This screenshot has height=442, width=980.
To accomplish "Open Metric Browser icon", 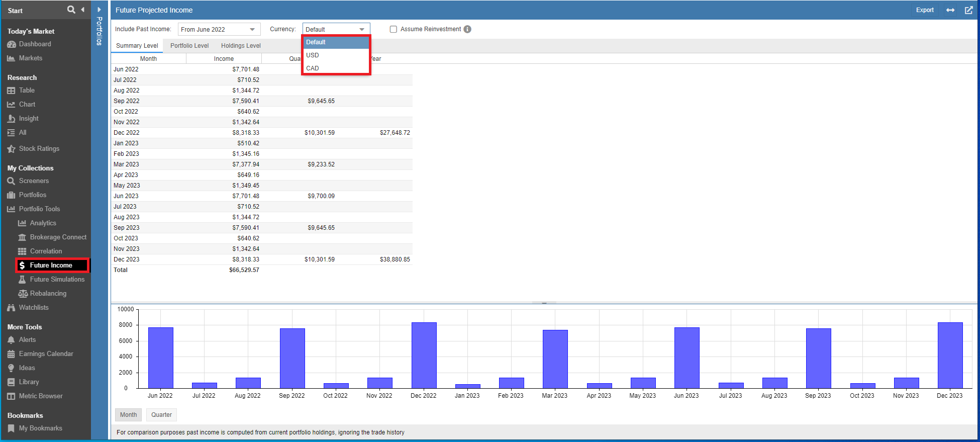I will pos(11,396).
